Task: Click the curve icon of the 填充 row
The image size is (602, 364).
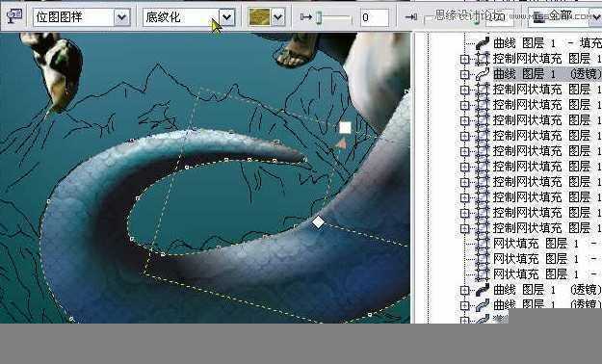Action: pyautogui.click(x=483, y=43)
